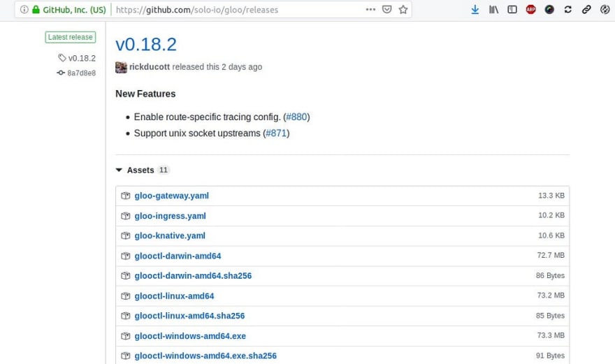
Task: Open the v0.18.2 release title link
Action: pos(146,44)
